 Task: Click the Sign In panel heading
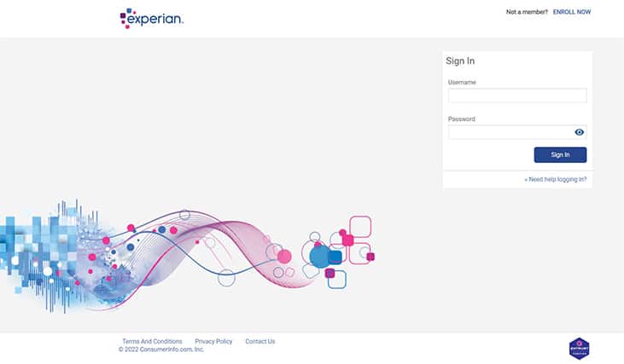tap(460, 61)
